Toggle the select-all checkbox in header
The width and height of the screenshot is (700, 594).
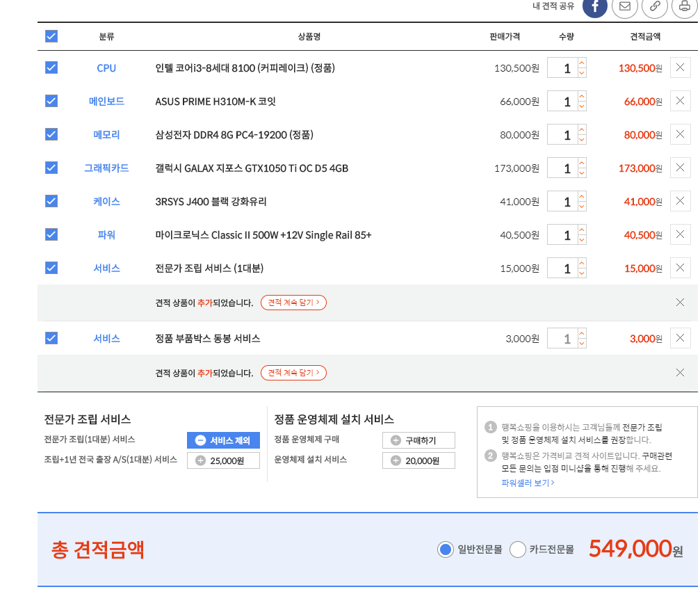(x=51, y=36)
